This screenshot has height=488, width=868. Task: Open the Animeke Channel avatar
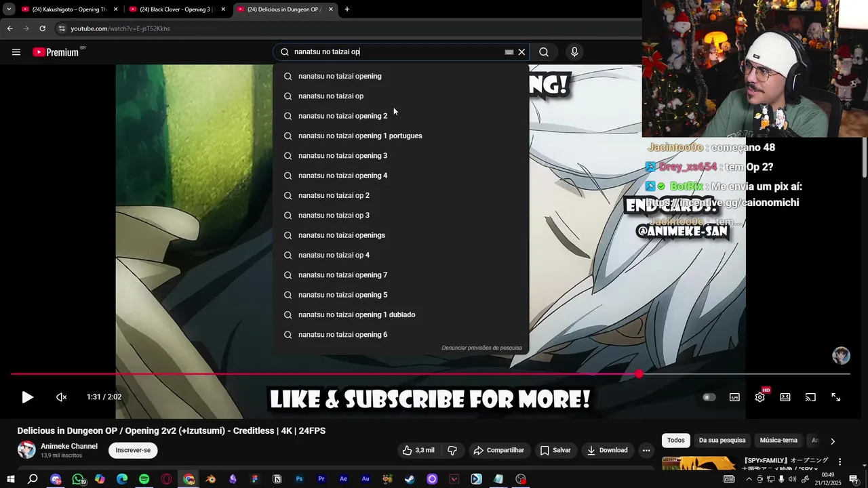(26, 450)
